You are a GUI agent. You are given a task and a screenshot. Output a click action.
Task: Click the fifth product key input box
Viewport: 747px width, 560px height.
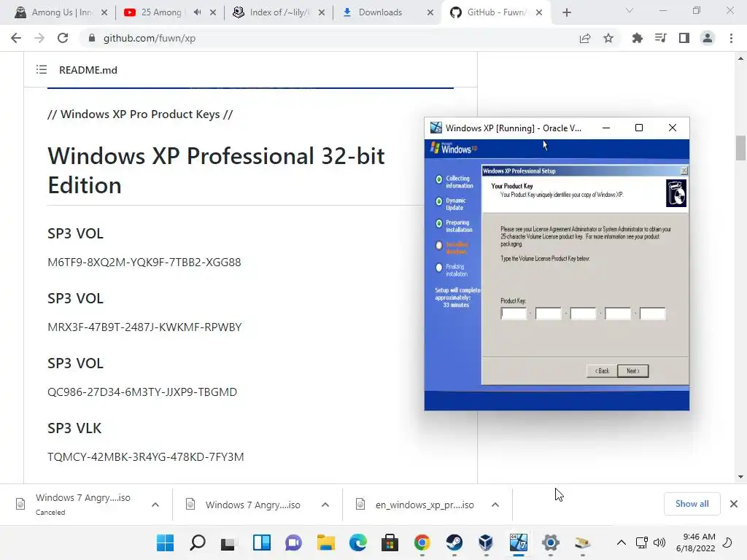(653, 314)
